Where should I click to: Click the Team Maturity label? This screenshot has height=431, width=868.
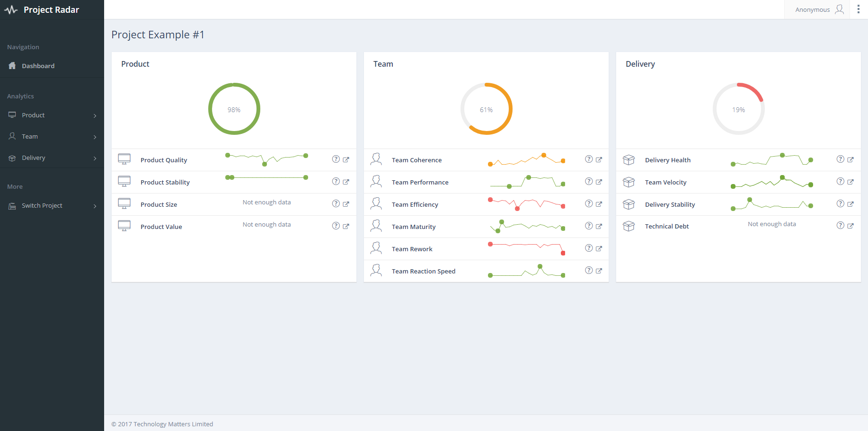tap(414, 227)
